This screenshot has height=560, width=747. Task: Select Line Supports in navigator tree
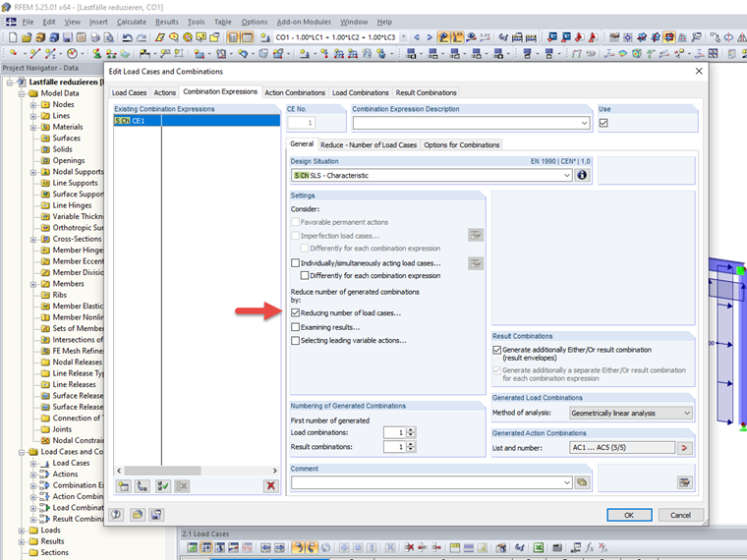click(x=75, y=183)
